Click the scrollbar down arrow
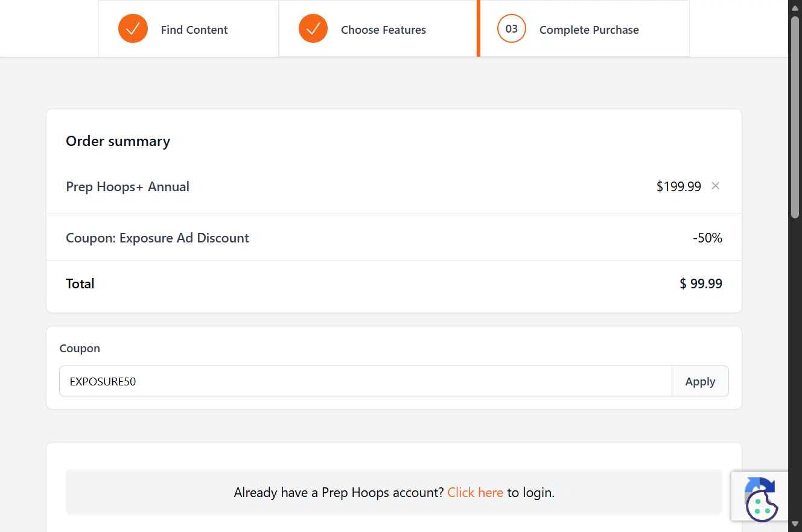Viewport: 802px width, 532px height. click(x=795, y=526)
